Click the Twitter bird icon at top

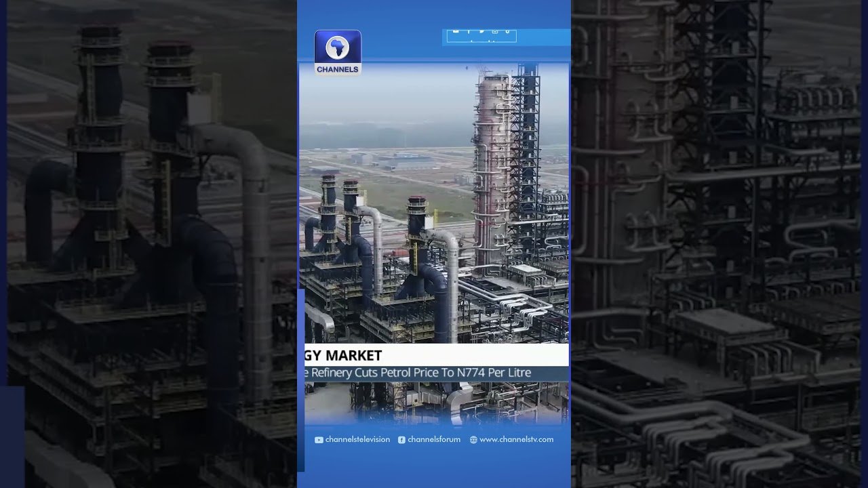[481, 31]
